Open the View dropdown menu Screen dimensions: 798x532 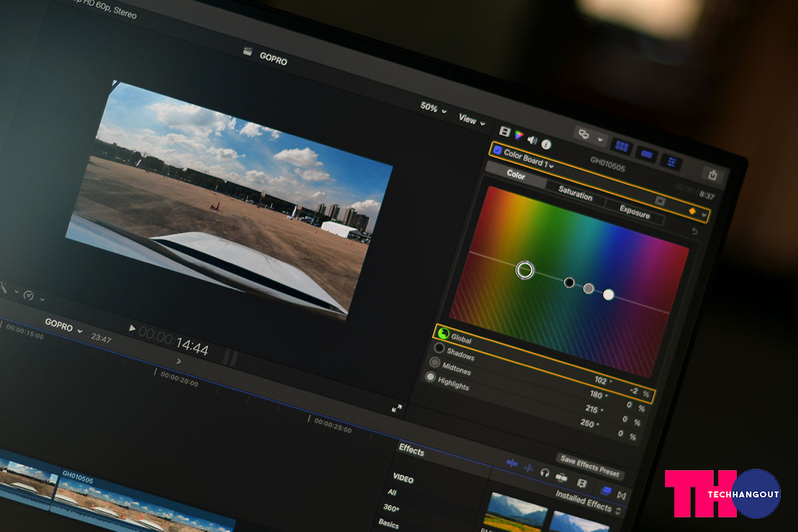click(472, 120)
